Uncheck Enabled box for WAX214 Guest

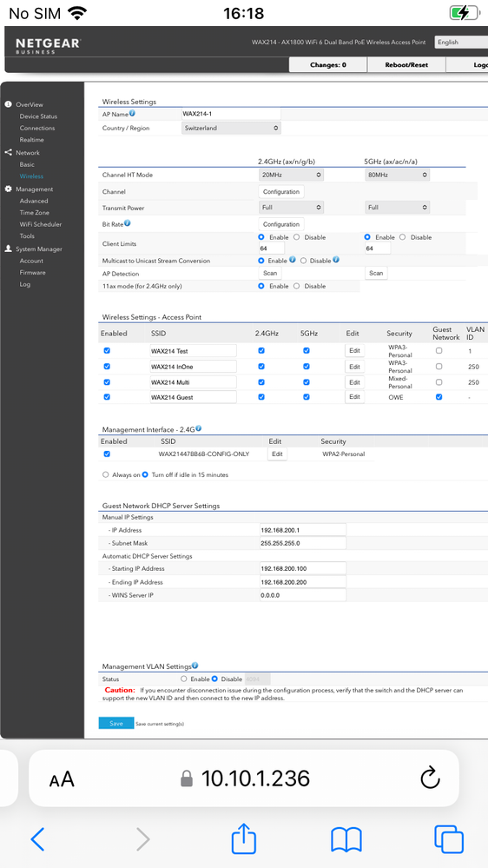(x=107, y=396)
